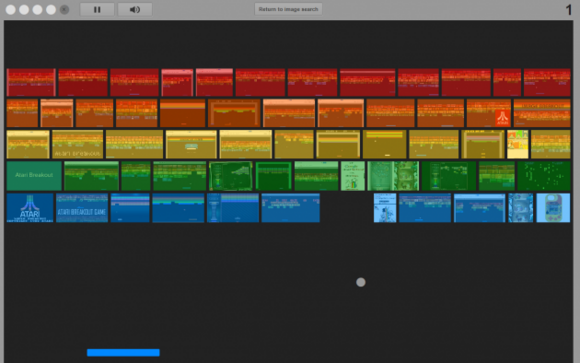Image resolution: width=580 pixels, height=363 pixels.
Task: Select the yellow brick labeled Atari Breakout
Action: click(x=78, y=144)
